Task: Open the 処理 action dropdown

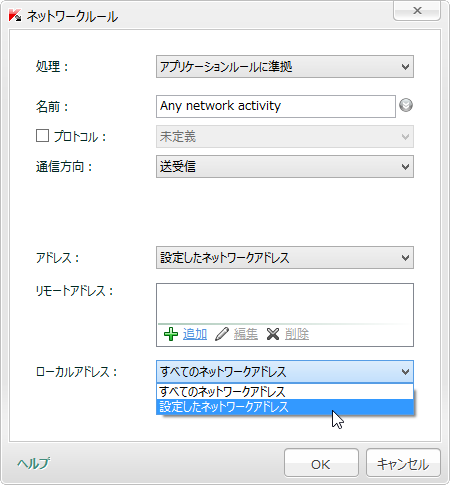Action: [285, 67]
